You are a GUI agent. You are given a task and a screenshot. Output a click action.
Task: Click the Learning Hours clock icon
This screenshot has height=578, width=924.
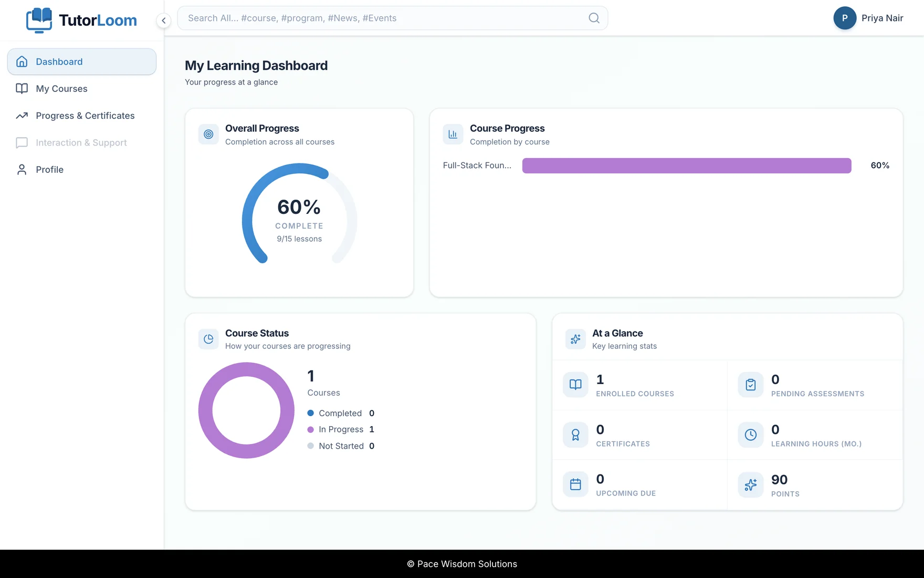click(751, 435)
